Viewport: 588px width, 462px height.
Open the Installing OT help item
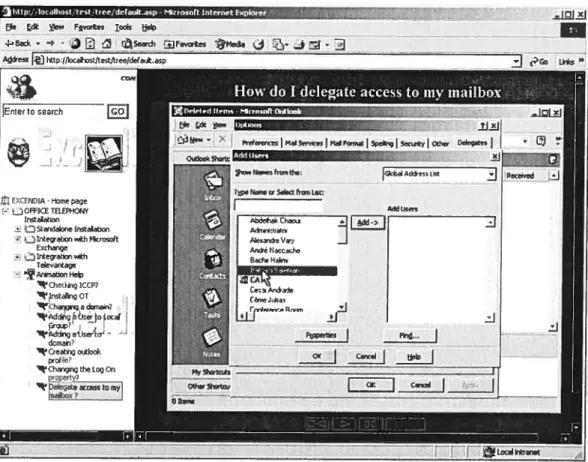point(68,296)
